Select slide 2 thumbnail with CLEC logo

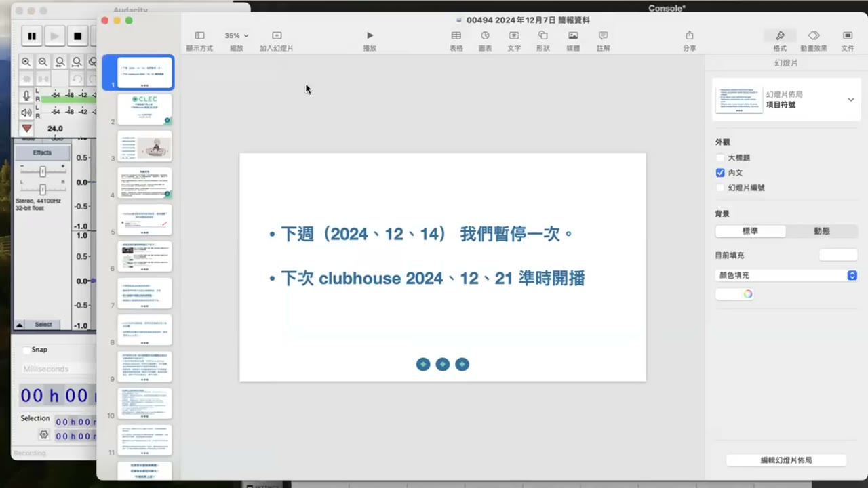click(144, 109)
